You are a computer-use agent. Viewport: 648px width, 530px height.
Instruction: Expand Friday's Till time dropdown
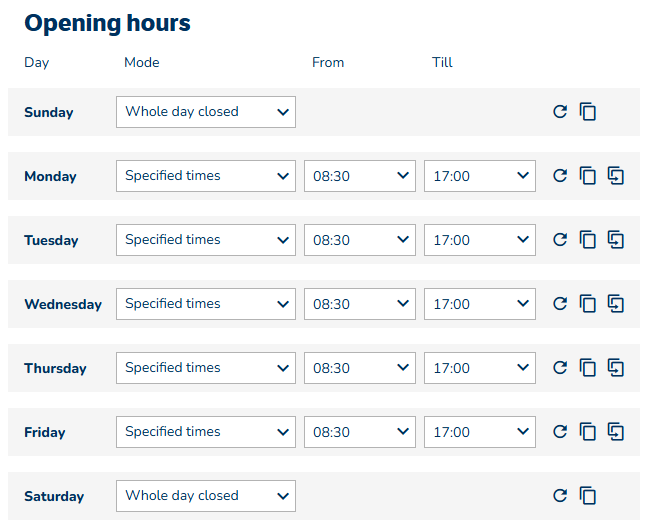point(480,432)
